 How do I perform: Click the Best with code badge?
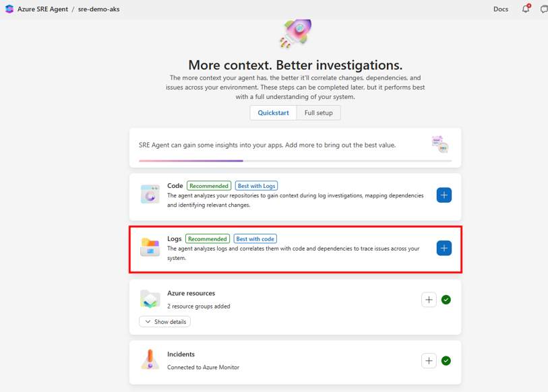click(255, 239)
